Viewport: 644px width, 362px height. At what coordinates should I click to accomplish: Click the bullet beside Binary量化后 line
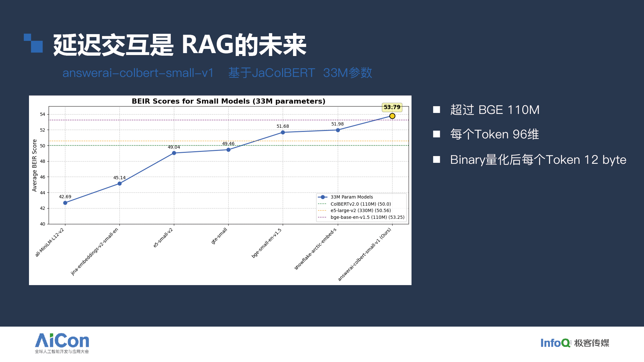pos(437,160)
